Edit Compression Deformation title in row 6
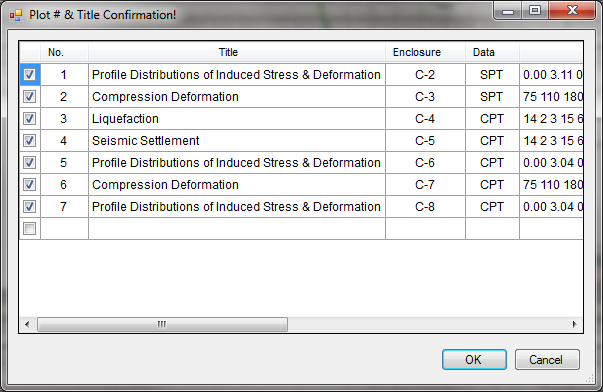This screenshot has width=603, height=392. pos(237,185)
